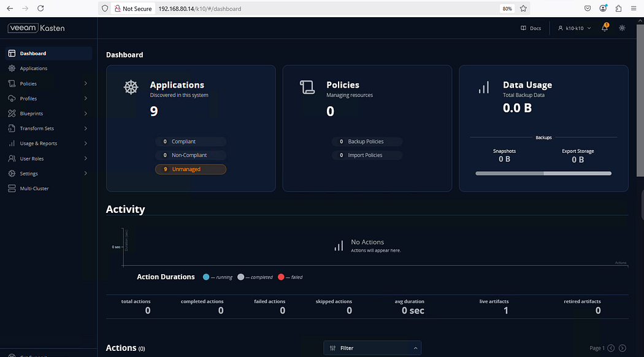Click the browser back arrow

point(10,8)
